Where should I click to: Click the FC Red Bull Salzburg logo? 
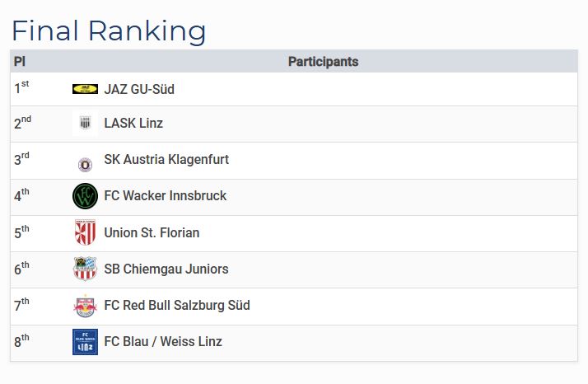tap(85, 306)
